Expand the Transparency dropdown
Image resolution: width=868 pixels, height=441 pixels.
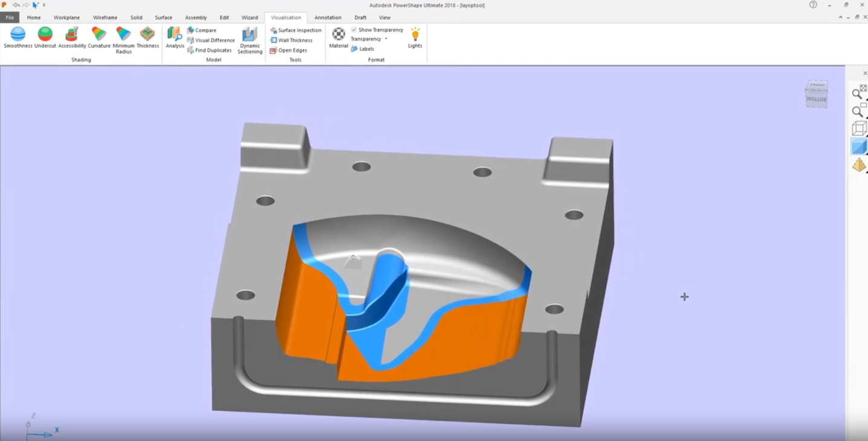[x=386, y=39]
